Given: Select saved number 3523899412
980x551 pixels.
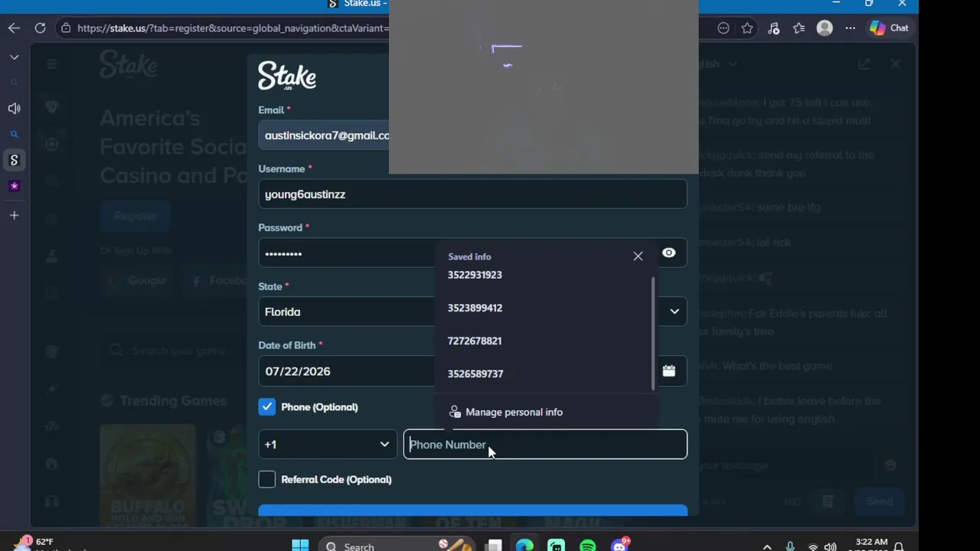Looking at the screenshot, I should pyautogui.click(x=475, y=308).
